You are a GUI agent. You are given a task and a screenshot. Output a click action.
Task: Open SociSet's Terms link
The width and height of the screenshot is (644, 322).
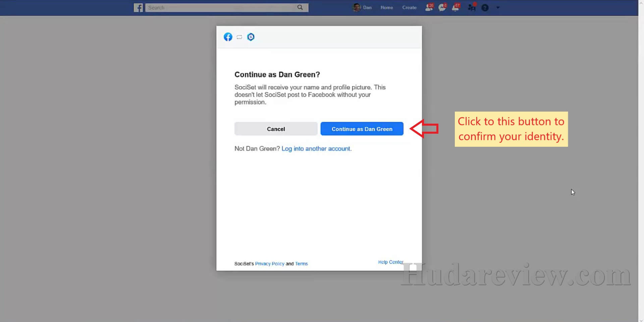coord(302,264)
